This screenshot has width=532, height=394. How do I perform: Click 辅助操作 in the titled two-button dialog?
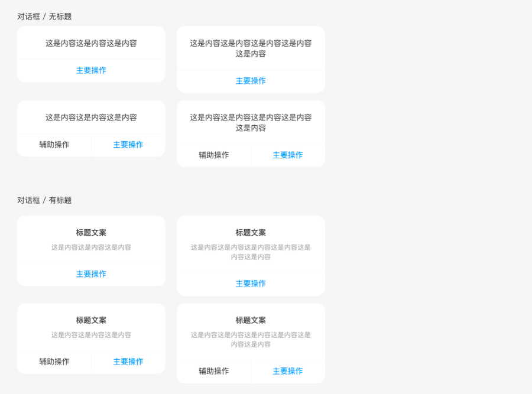pos(54,362)
